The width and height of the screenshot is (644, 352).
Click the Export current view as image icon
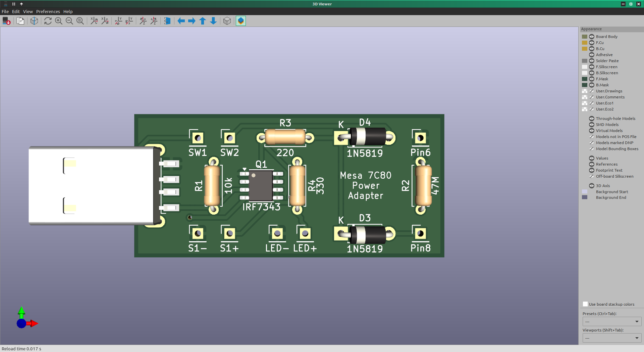[x=6, y=21]
